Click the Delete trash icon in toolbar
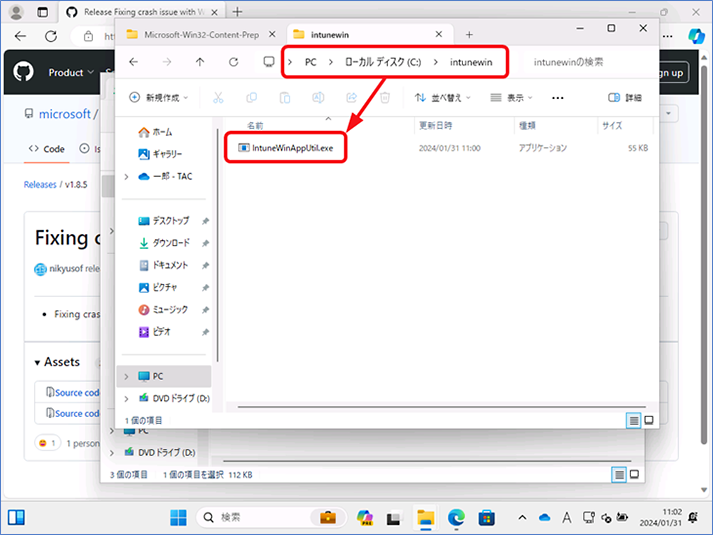The width and height of the screenshot is (713, 535). (385, 98)
